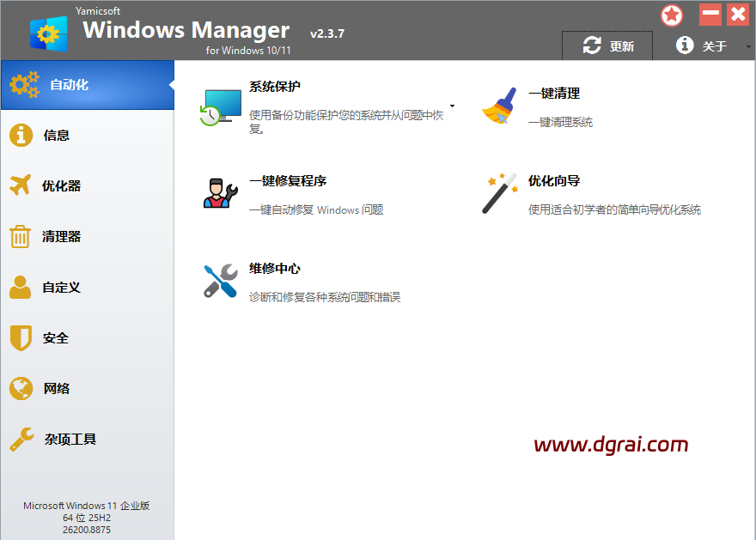This screenshot has width=756, height=540.
Task: Click 64 位 25H2 text
Action: (x=87, y=518)
